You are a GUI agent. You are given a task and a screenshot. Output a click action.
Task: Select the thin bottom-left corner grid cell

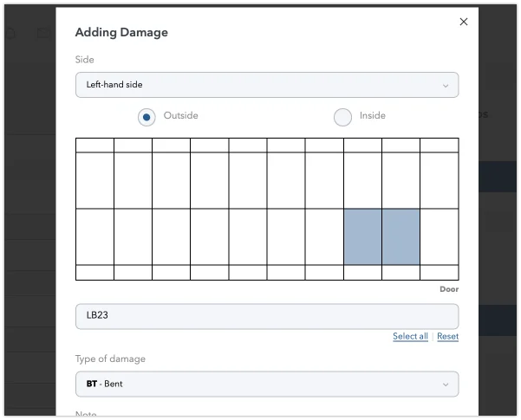(x=94, y=272)
